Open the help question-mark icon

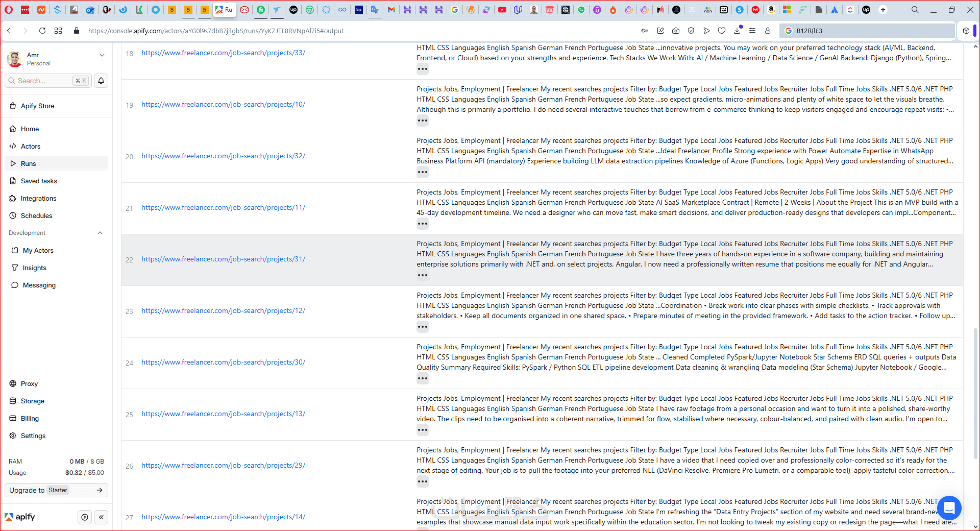tap(85, 517)
